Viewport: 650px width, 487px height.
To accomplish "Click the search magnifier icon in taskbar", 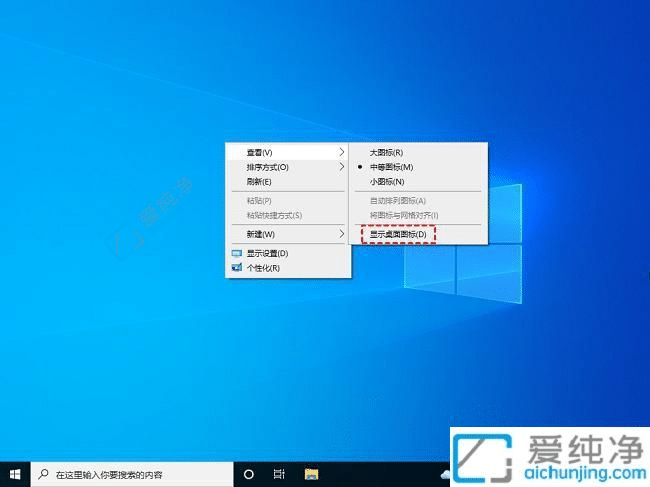I will [x=43, y=474].
